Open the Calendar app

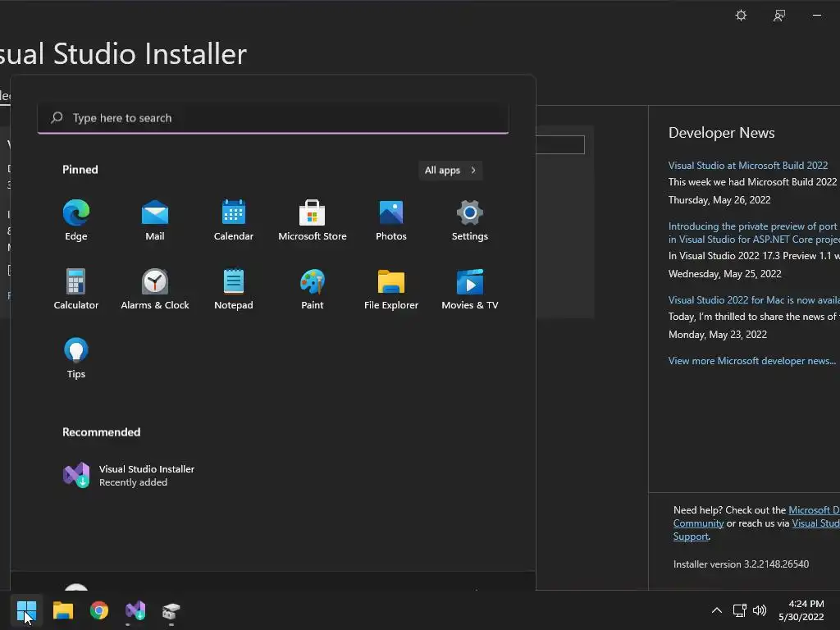[x=234, y=220]
